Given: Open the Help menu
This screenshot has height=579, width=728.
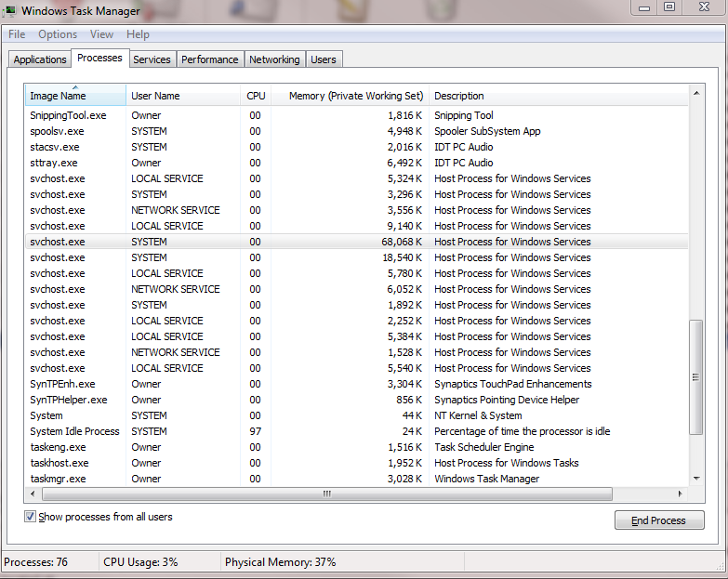Looking at the screenshot, I should [x=138, y=34].
